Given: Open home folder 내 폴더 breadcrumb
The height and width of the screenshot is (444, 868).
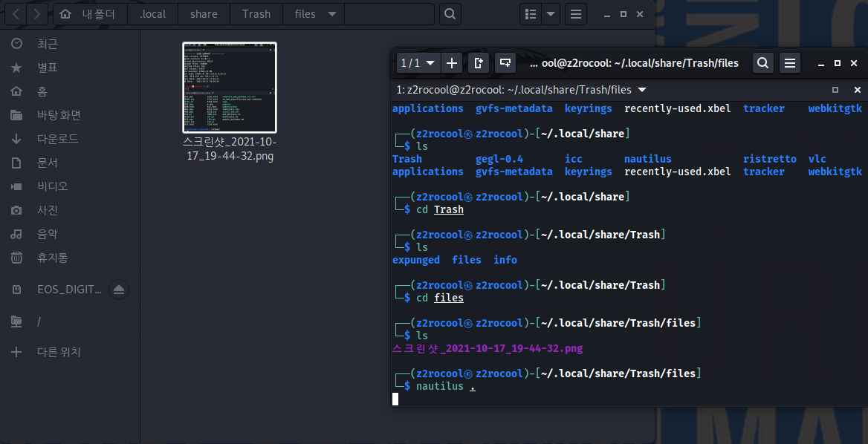Looking at the screenshot, I should pyautogui.click(x=91, y=14).
